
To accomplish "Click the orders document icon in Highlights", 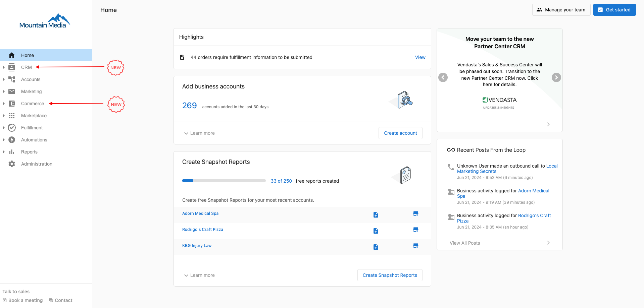I will click(x=182, y=57).
